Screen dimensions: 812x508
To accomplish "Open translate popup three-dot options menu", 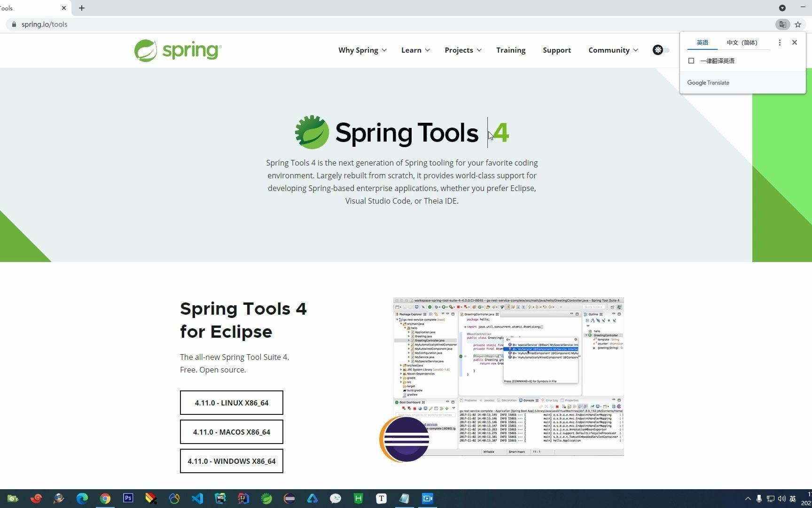I will click(x=780, y=43).
